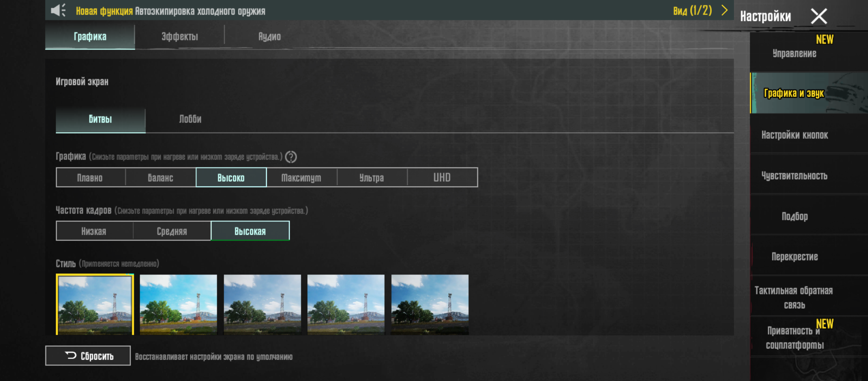Click the reset arrow icon on Сбросить

pos(71,355)
